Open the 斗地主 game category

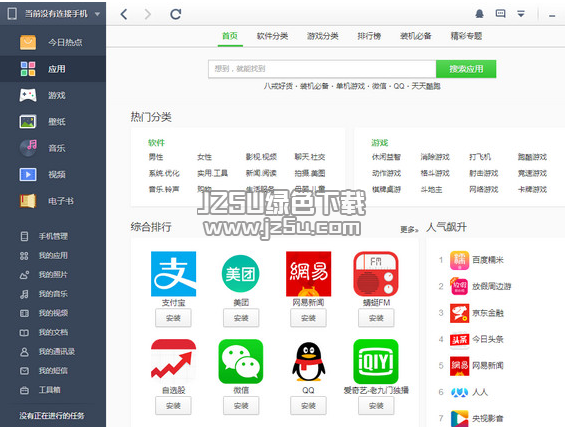431,190
